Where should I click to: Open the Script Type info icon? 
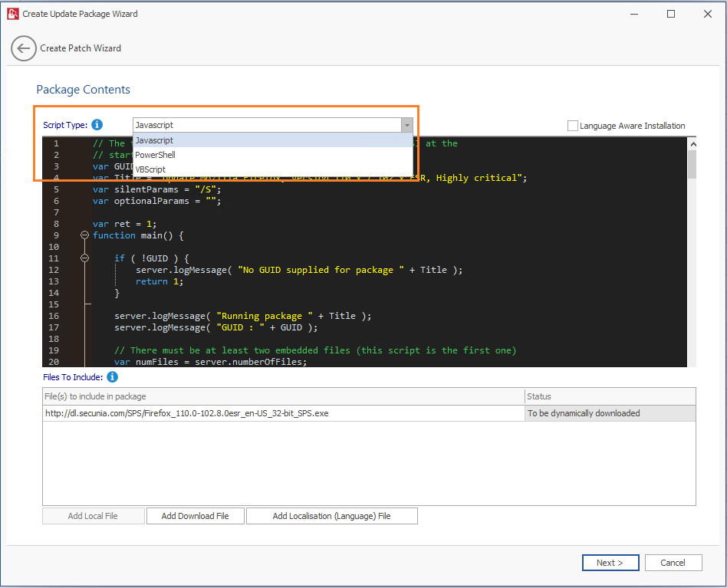coord(97,125)
